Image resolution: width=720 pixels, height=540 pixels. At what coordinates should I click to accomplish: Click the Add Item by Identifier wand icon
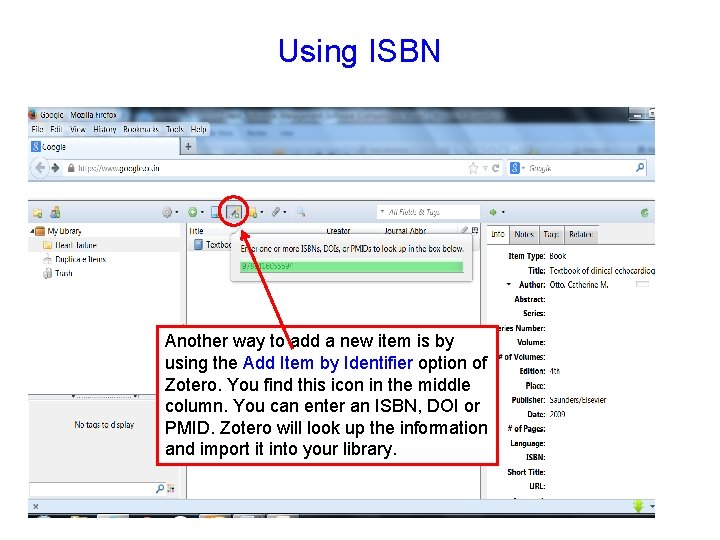[234, 212]
